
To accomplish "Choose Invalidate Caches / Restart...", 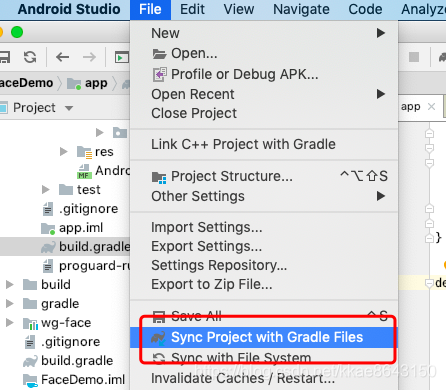I will pyautogui.click(x=264, y=379).
